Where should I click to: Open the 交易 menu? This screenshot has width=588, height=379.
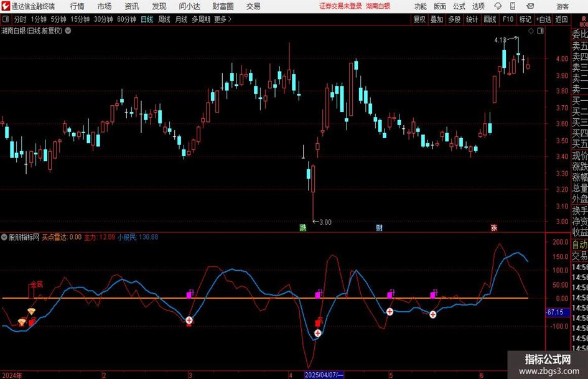point(253,6)
